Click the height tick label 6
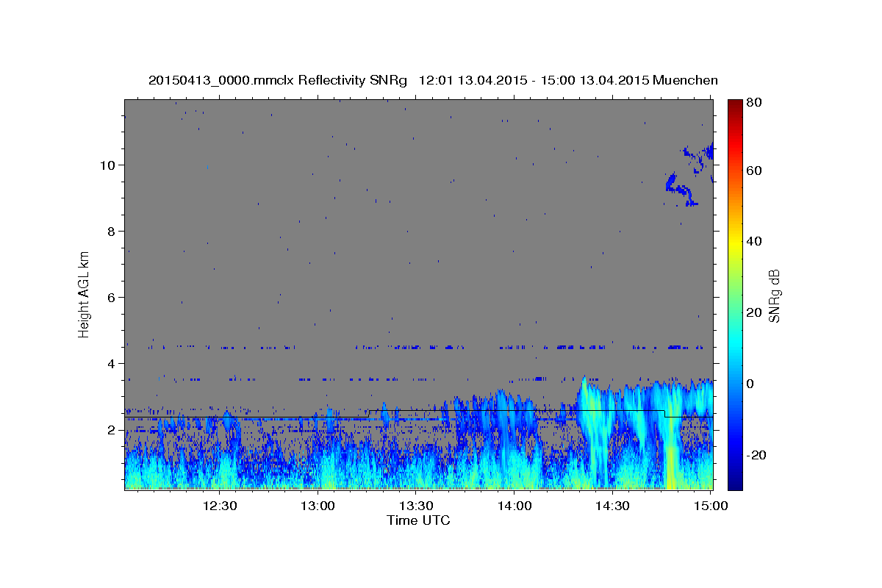 [112, 298]
